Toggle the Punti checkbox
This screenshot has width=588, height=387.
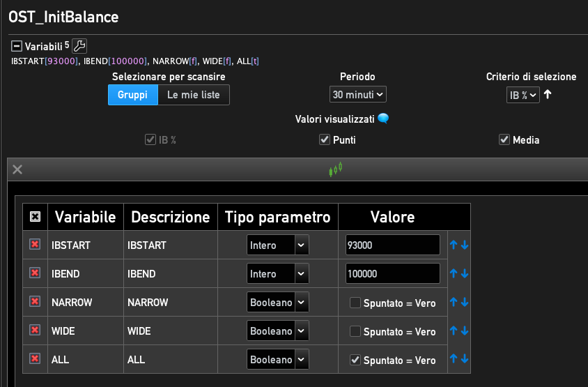[324, 140]
